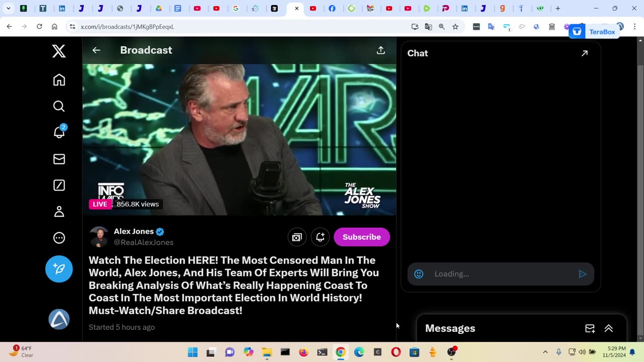Open the Chrome home page button

(54, 27)
